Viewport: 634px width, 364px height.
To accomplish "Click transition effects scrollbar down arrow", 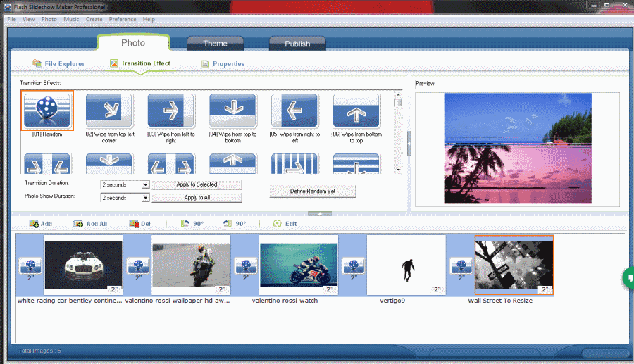I will pyautogui.click(x=398, y=170).
